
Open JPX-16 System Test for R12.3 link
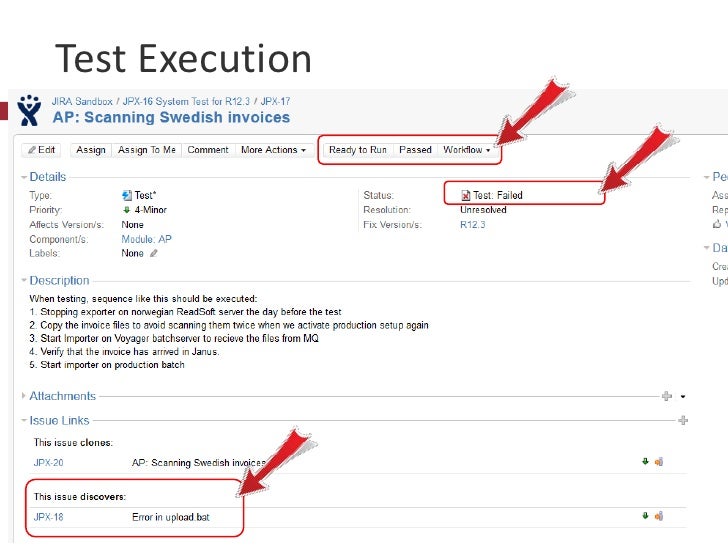186,101
